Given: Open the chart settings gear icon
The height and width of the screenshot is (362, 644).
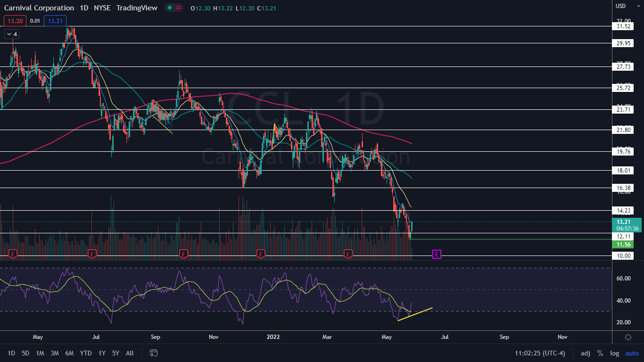Looking at the screenshot, I should pos(628,337).
